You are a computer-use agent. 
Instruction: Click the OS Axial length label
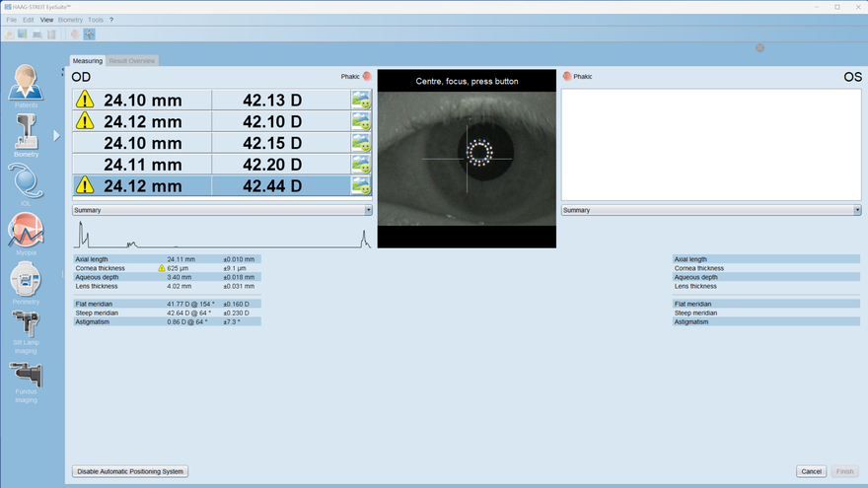(690, 259)
